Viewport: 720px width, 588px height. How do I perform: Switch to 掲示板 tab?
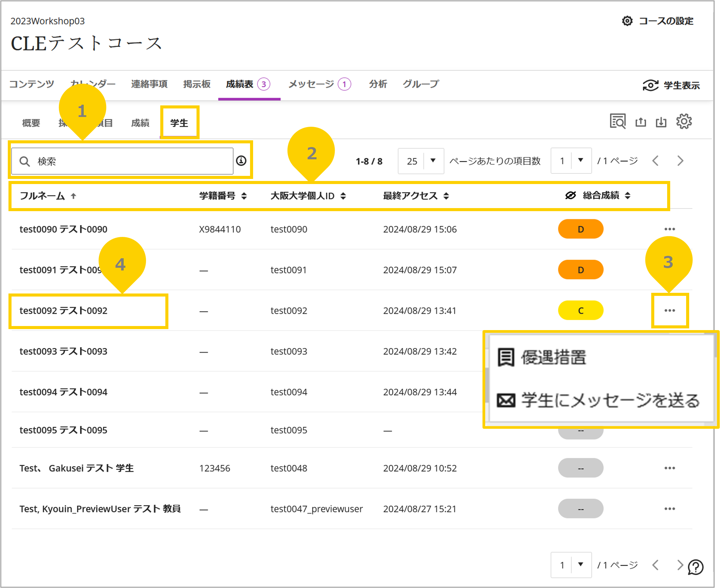tap(197, 84)
